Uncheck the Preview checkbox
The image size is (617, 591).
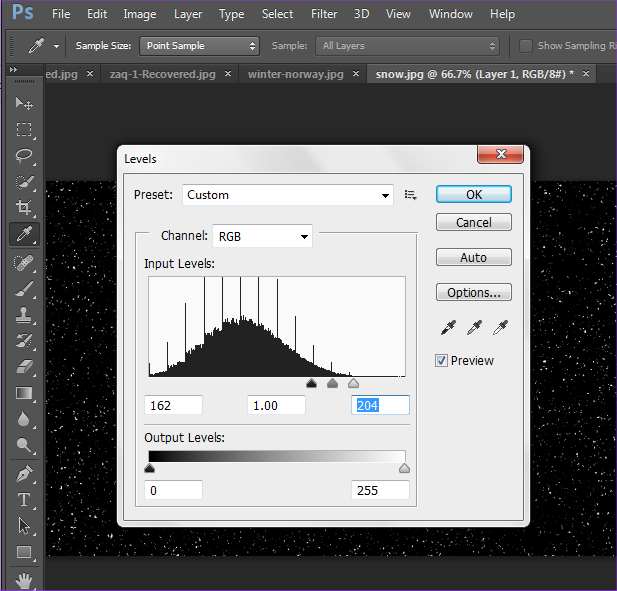442,361
